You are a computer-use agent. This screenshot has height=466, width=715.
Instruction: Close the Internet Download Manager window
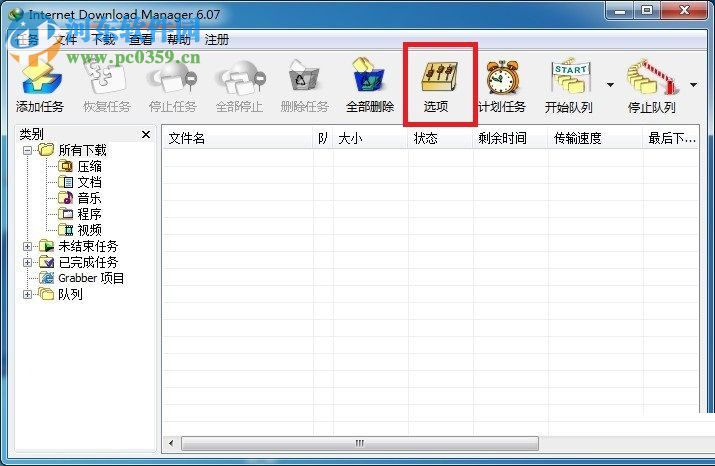pyautogui.click(x=684, y=11)
